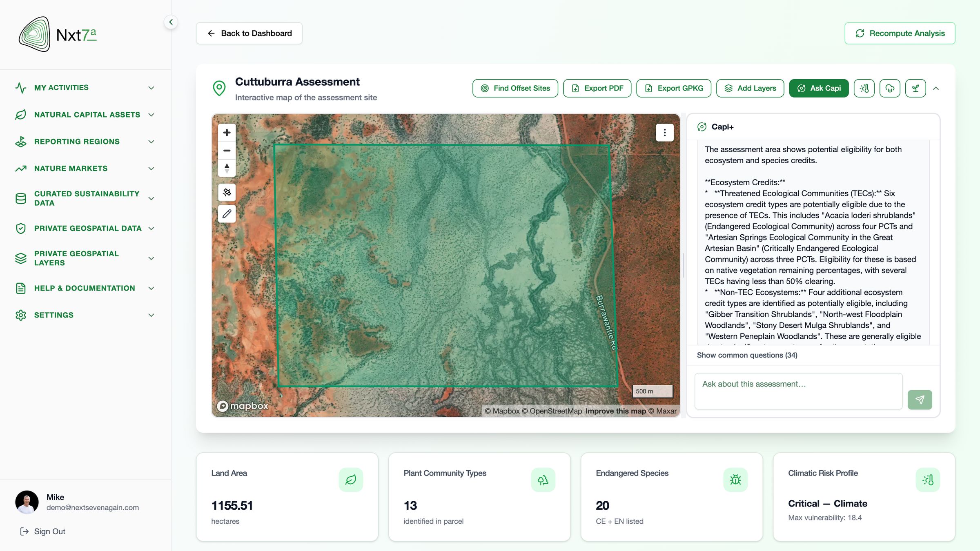Image resolution: width=980 pixels, height=551 pixels.
Task: Open Private Geospatial Layers menu
Action: [x=85, y=258]
